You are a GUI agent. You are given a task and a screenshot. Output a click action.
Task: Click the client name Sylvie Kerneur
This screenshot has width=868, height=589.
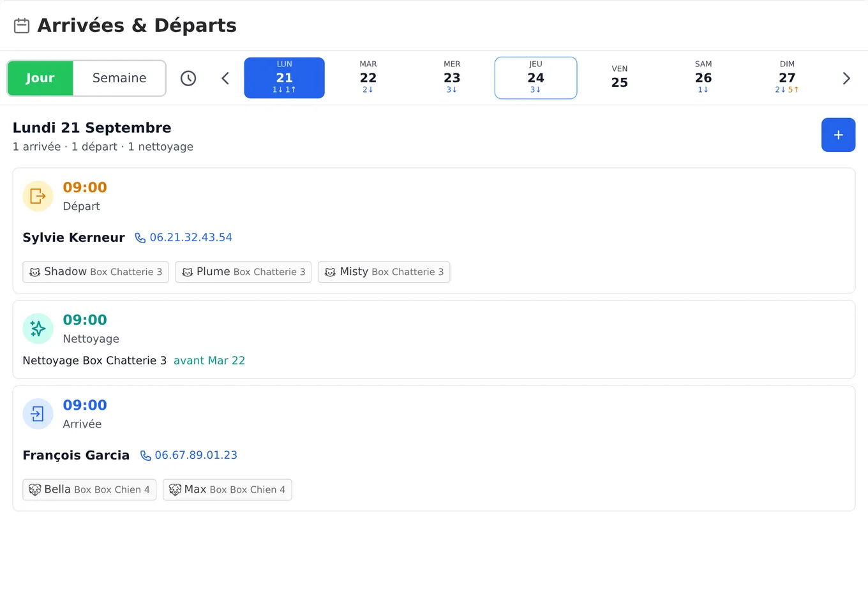tap(74, 237)
